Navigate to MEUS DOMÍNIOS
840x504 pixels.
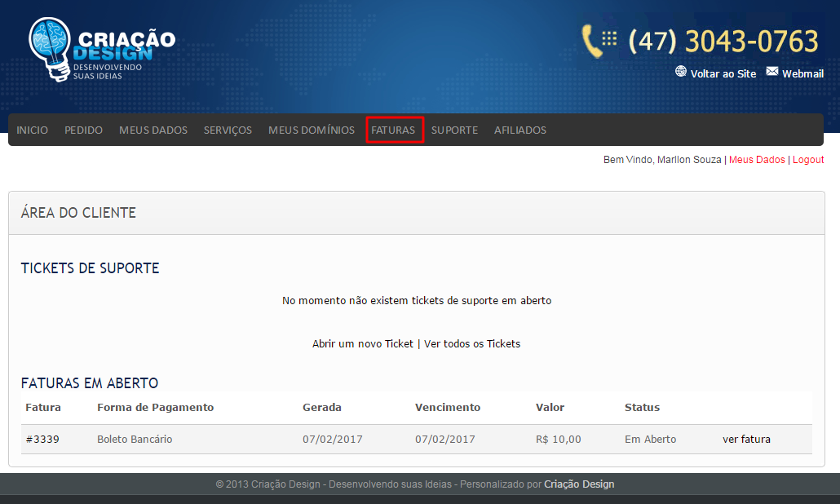tap(312, 130)
